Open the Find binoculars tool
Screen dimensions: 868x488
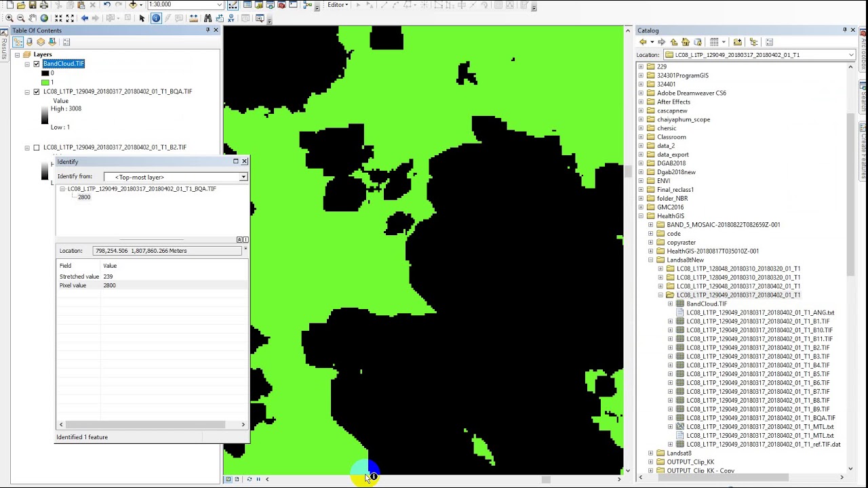pos(208,18)
